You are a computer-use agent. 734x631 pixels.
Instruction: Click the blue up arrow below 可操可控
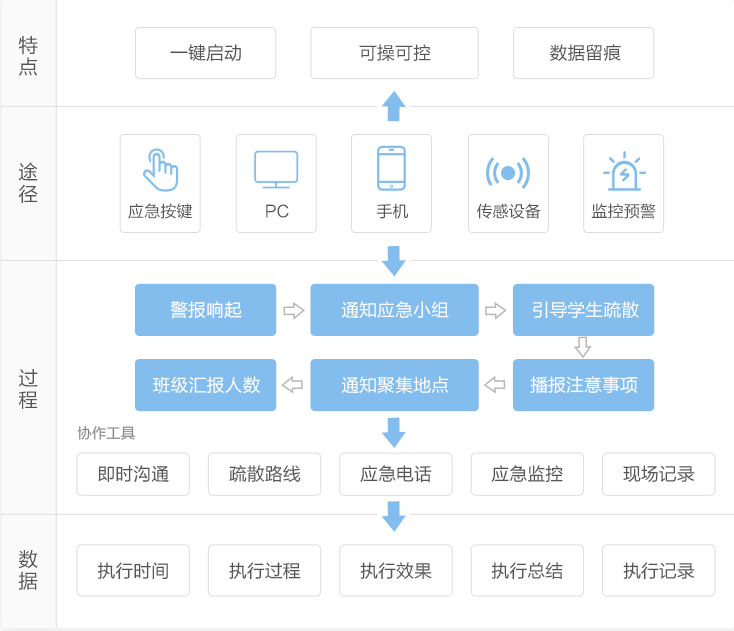pos(394,106)
